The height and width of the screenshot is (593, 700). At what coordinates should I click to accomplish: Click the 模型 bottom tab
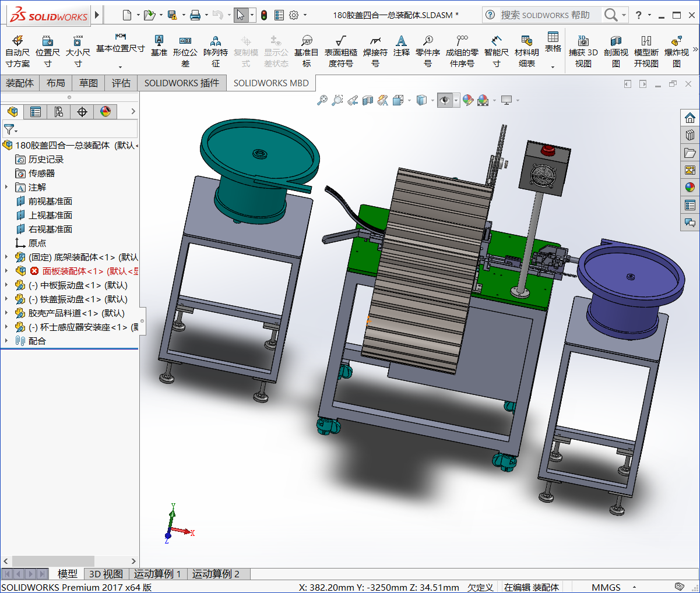[68, 574]
